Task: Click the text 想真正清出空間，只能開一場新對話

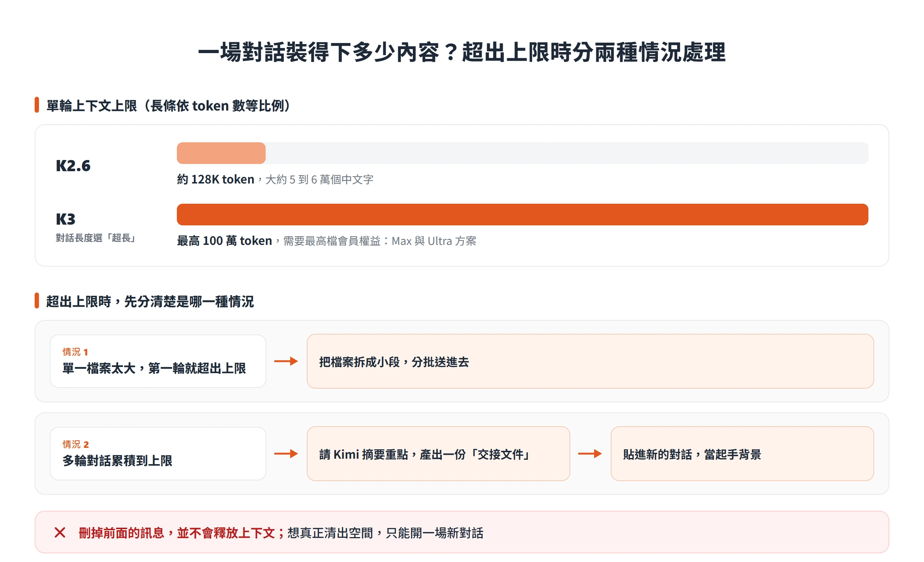Action: coord(385,533)
